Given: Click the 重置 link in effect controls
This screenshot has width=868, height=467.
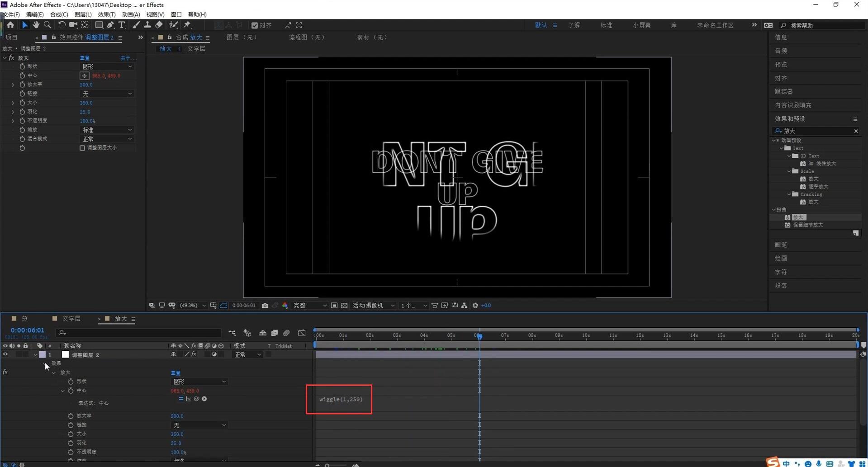Looking at the screenshot, I should click(85, 58).
